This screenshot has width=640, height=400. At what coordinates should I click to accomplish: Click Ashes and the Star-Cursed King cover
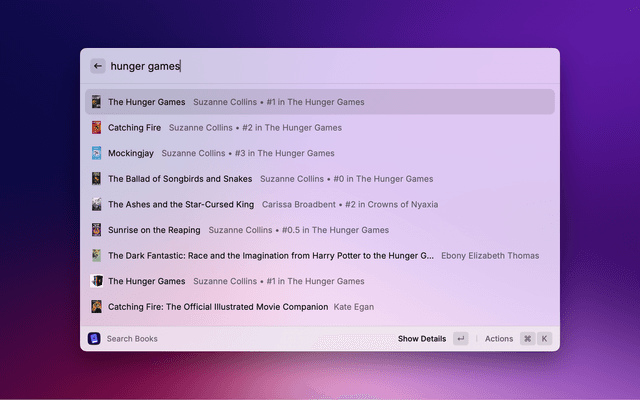(x=97, y=204)
